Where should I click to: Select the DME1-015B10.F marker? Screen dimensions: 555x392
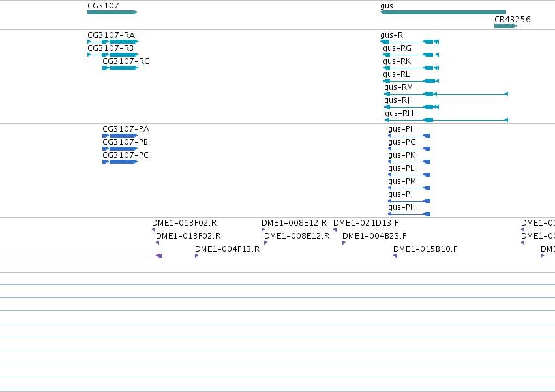point(395,256)
